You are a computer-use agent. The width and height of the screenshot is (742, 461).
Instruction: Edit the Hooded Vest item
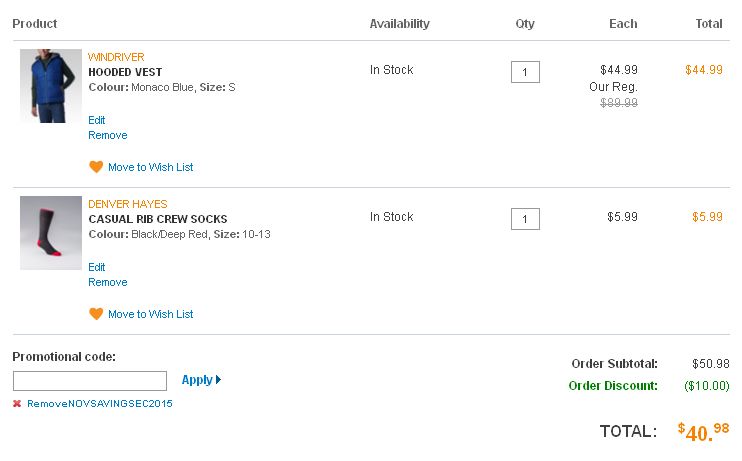pos(97,120)
